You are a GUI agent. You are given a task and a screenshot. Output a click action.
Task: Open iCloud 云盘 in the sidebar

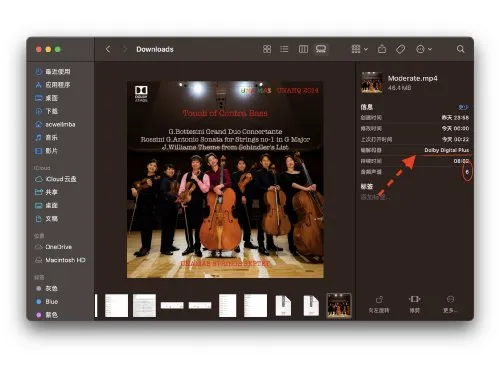(x=56, y=179)
